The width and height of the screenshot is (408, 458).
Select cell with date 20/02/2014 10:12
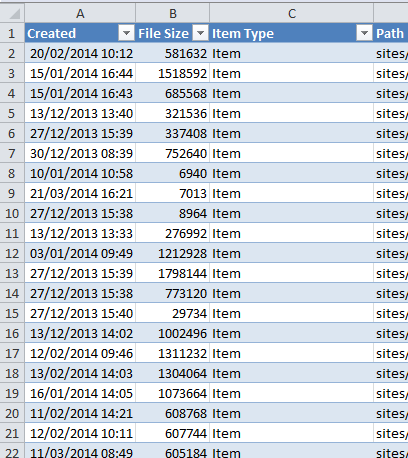pos(80,53)
